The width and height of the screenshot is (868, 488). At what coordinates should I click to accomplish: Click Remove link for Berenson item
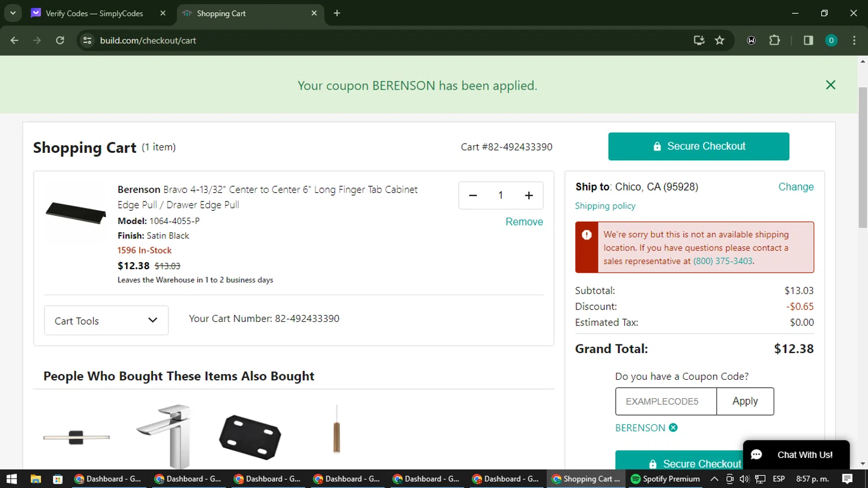524,222
